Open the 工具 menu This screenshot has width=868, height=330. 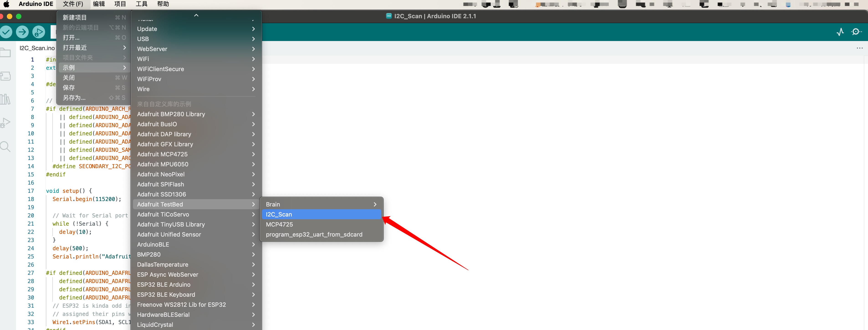142,4
